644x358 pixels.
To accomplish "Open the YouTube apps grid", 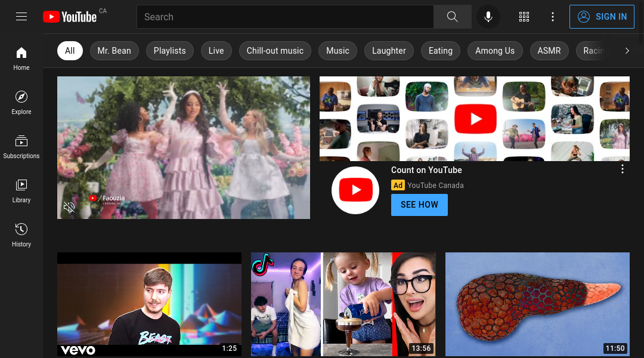I will coord(524,17).
